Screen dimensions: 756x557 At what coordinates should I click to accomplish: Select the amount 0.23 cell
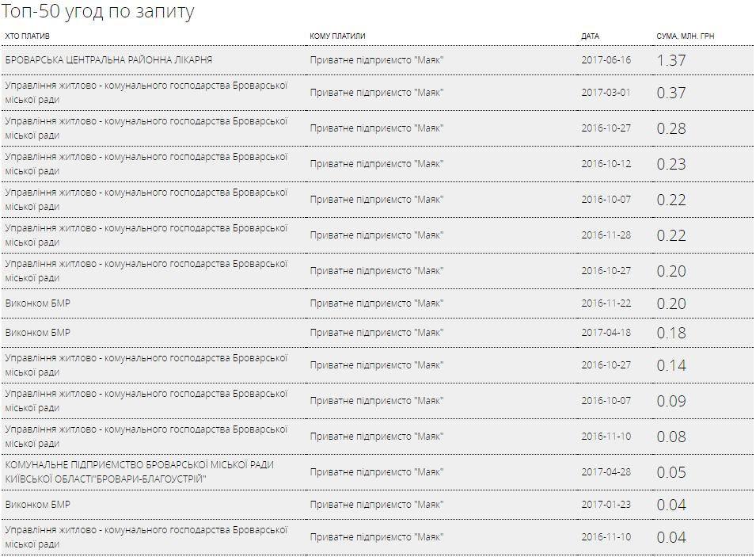[671, 164]
